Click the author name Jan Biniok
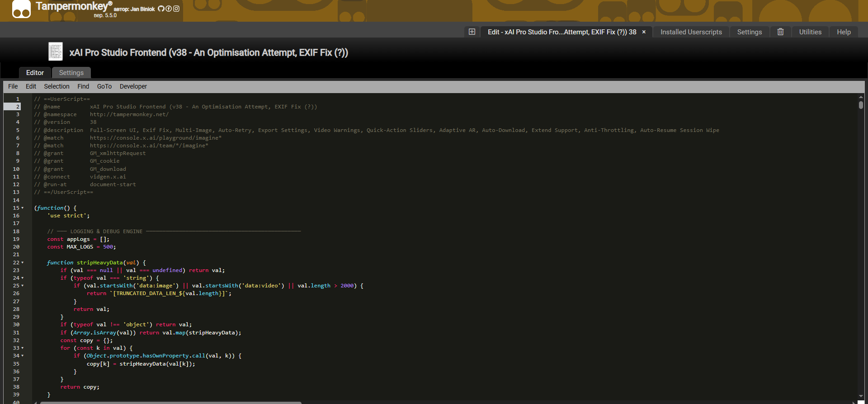868x404 pixels. click(x=142, y=9)
